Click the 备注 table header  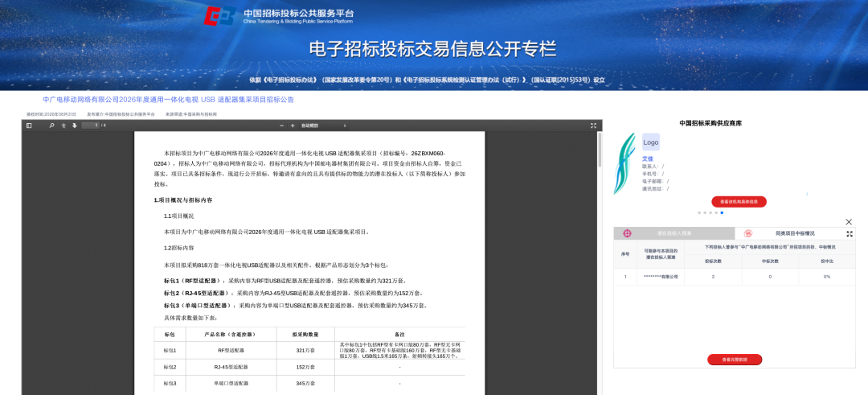point(399,335)
